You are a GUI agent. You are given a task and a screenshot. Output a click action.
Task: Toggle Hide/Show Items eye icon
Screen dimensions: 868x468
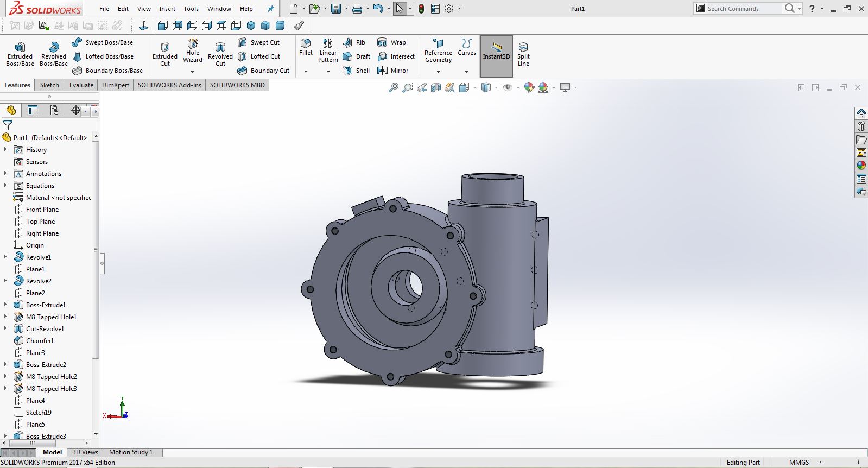click(508, 87)
